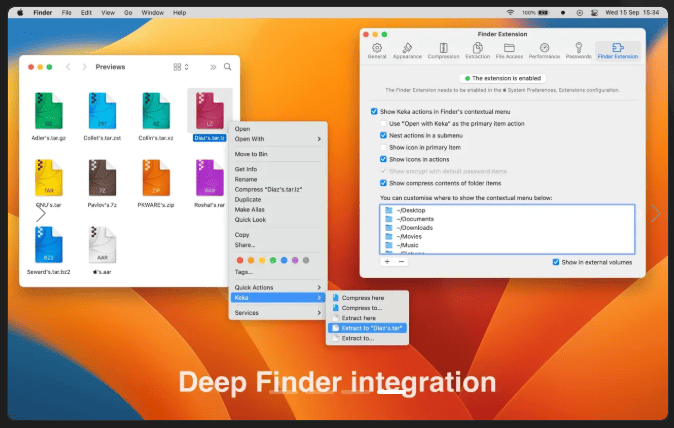674x428 pixels.
Task: Select the Diaz's.tar.lz file icon
Action: [210, 111]
